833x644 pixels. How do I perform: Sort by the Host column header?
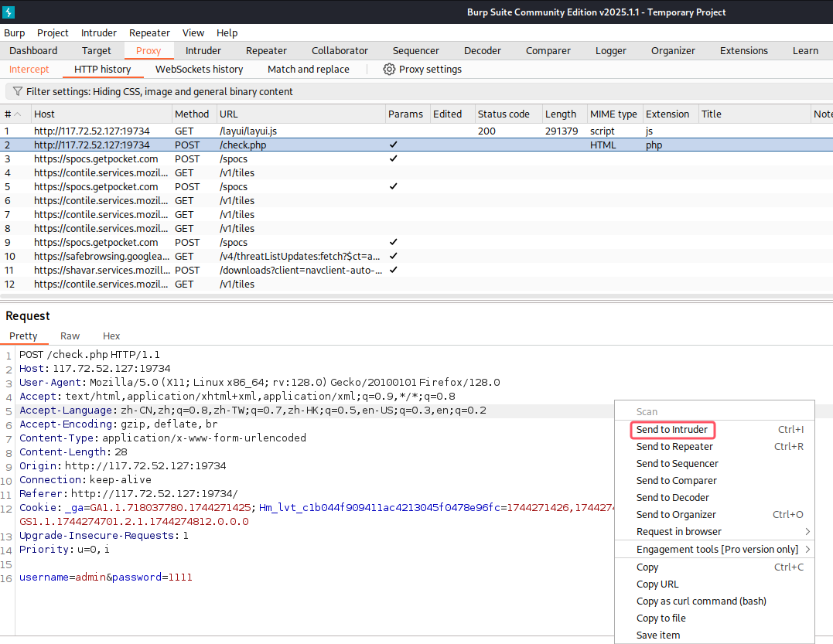tap(101, 114)
